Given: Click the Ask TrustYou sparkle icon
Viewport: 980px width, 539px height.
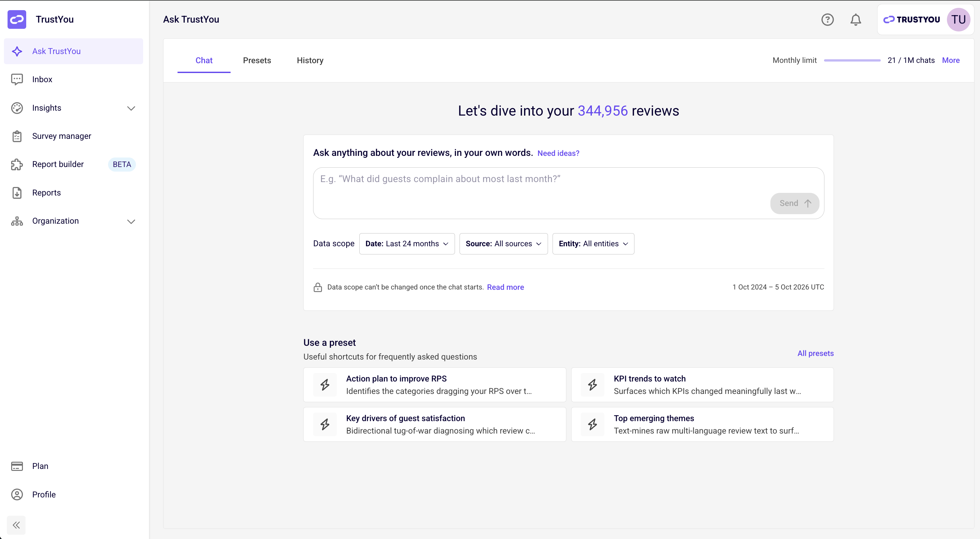Looking at the screenshot, I should tap(17, 51).
